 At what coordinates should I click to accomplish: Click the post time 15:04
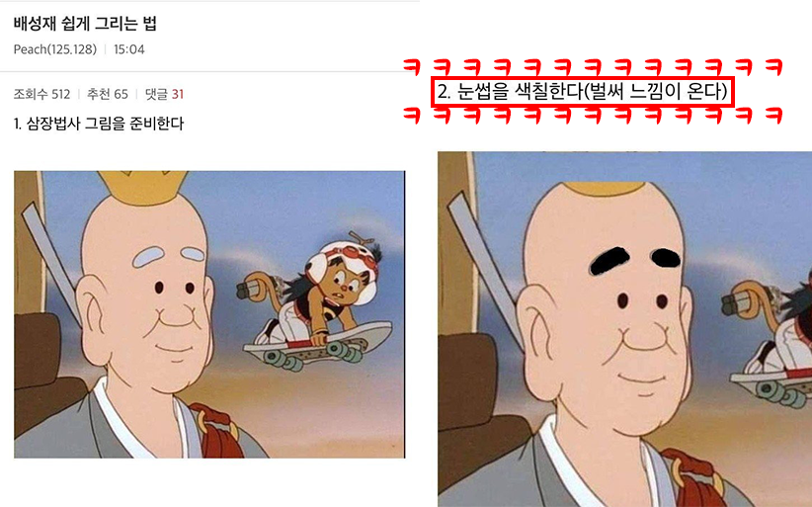[x=129, y=49]
